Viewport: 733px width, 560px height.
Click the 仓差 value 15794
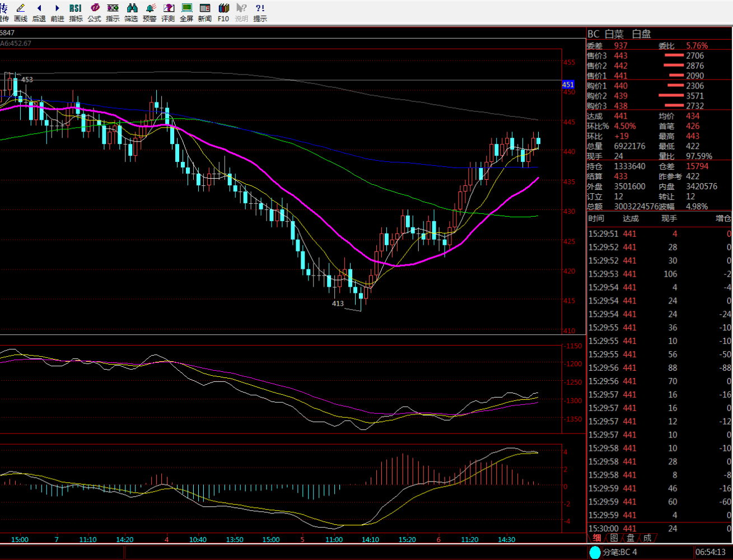[697, 166]
